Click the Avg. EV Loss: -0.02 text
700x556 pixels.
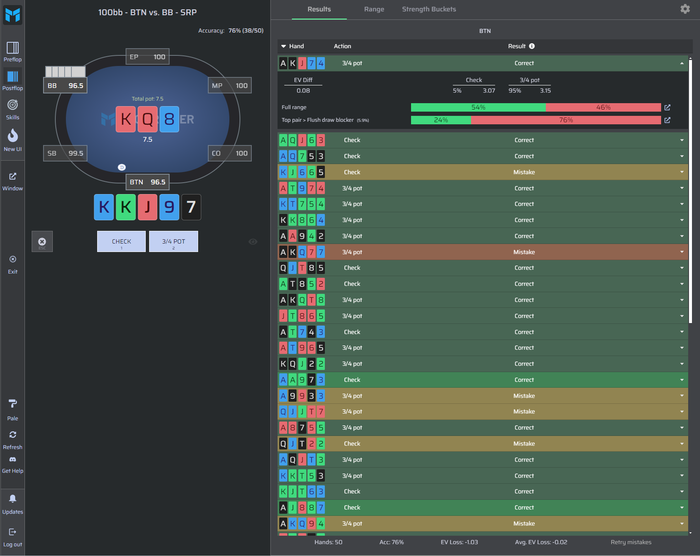pos(541,542)
